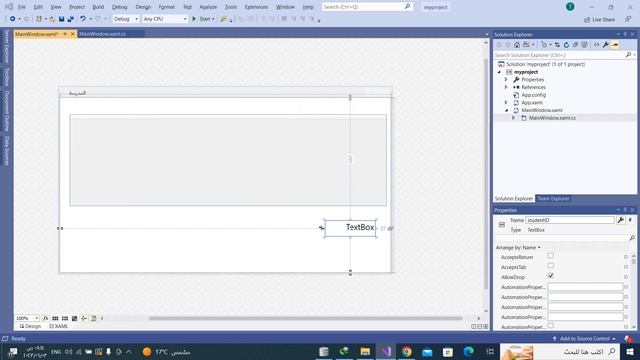Expand the MainWindow.xaml.cs node

(x=513, y=118)
